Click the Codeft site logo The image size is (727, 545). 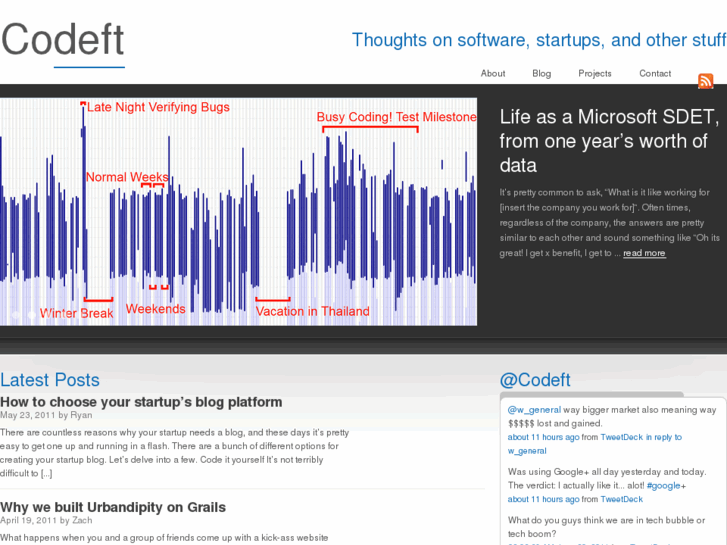click(63, 40)
